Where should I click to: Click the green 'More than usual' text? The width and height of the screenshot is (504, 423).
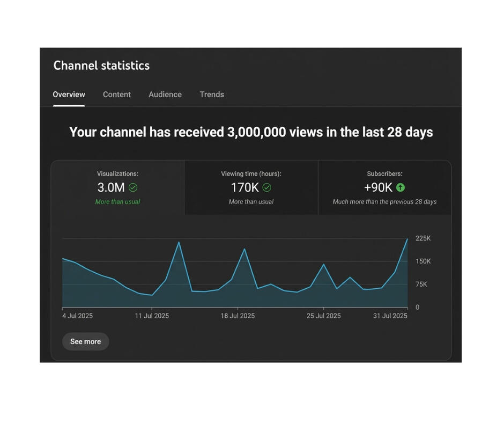point(117,202)
